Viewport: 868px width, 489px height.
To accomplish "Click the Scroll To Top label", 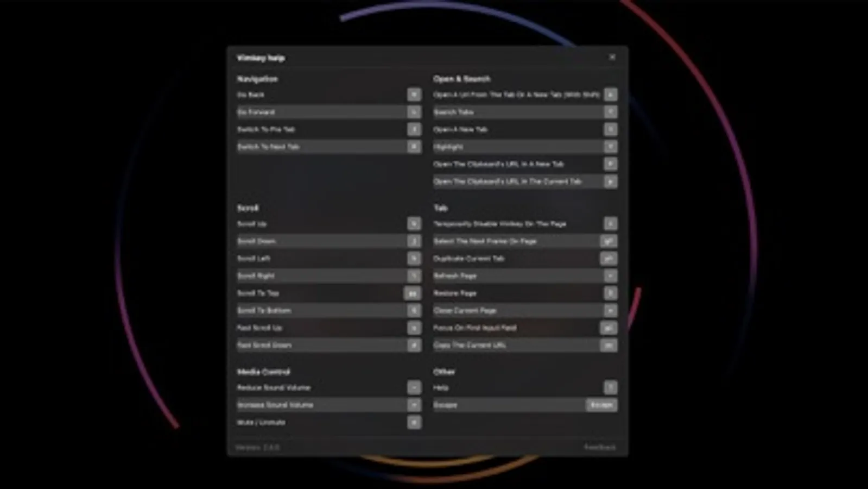I will pos(258,293).
